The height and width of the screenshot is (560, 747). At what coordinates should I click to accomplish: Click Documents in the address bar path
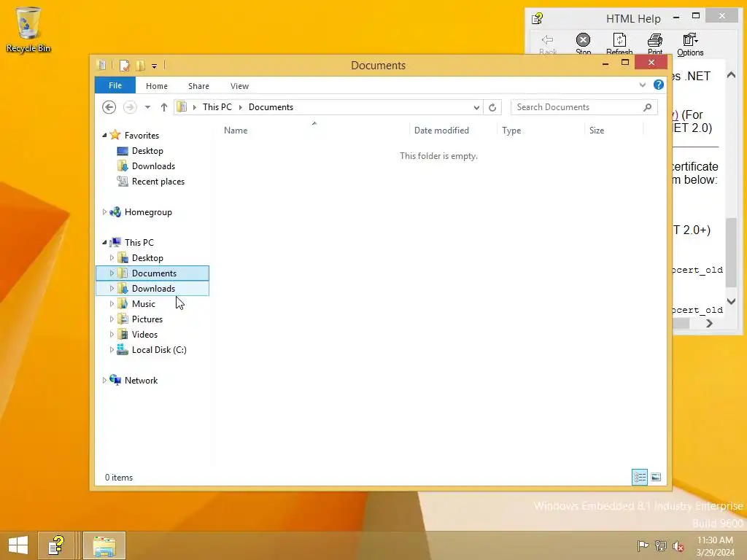pos(271,107)
